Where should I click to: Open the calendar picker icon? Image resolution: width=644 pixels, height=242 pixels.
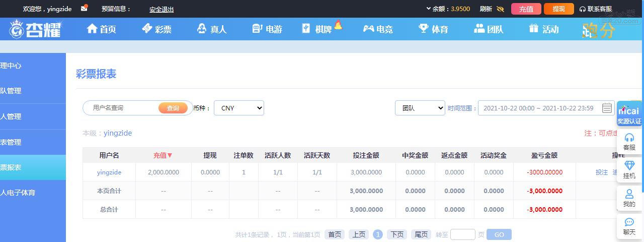click(607, 108)
